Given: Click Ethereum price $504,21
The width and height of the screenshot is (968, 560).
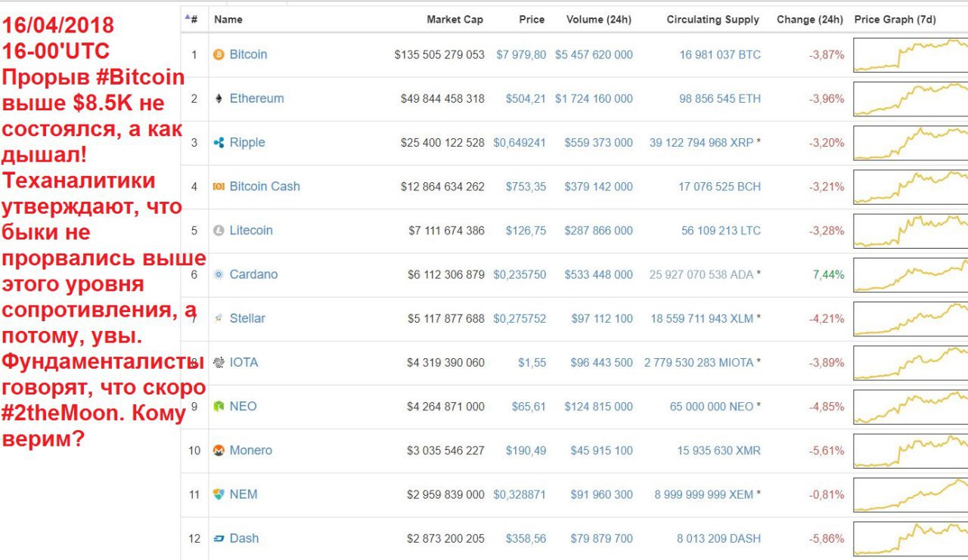Looking at the screenshot, I should (x=526, y=98).
